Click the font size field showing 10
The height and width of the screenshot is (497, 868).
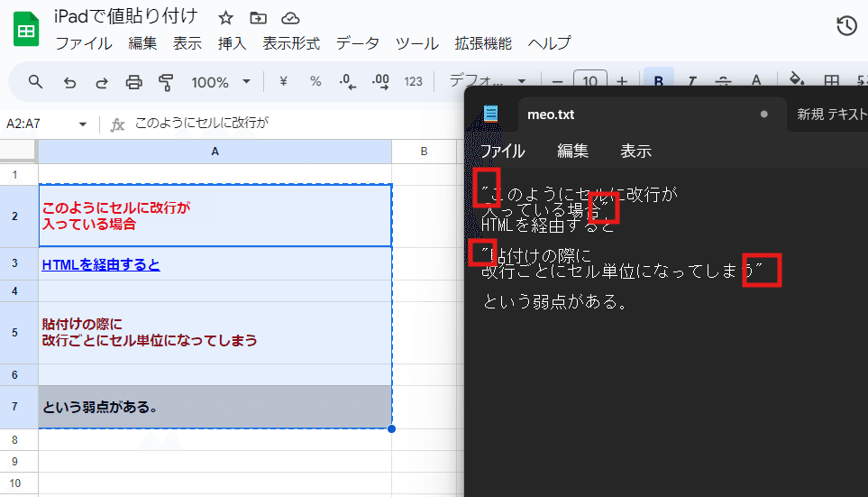(590, 79)
